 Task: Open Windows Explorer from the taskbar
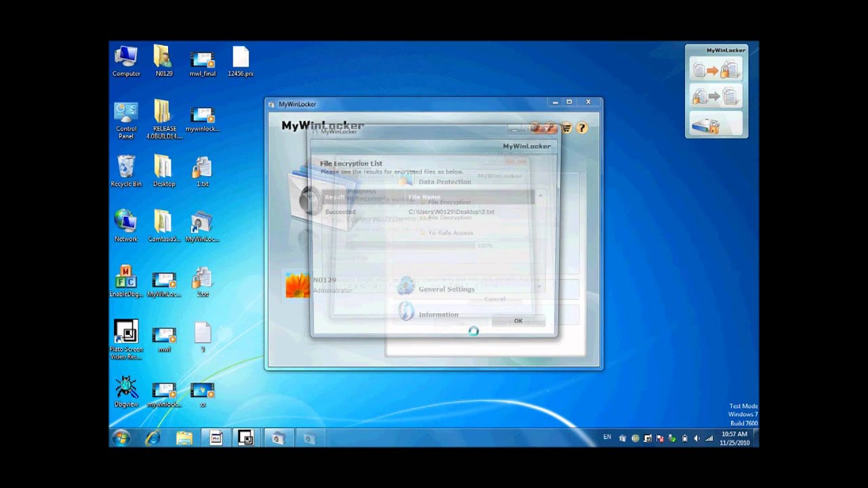click(x=184, y=438)
